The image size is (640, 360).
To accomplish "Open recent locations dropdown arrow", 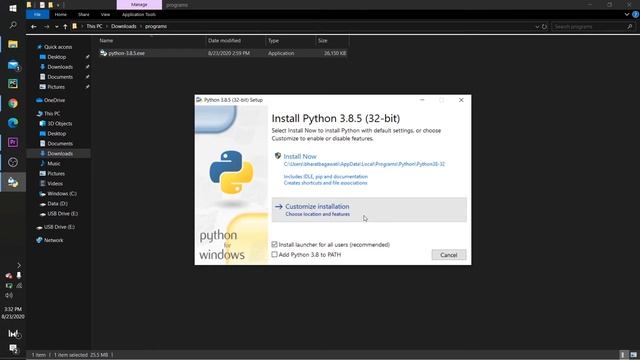I will click(56, 27).
